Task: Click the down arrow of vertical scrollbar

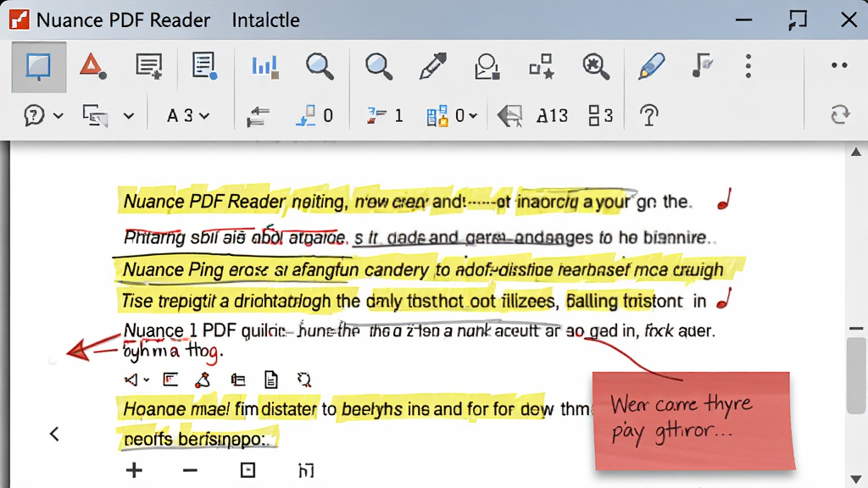Action: [x=856, y=479]
